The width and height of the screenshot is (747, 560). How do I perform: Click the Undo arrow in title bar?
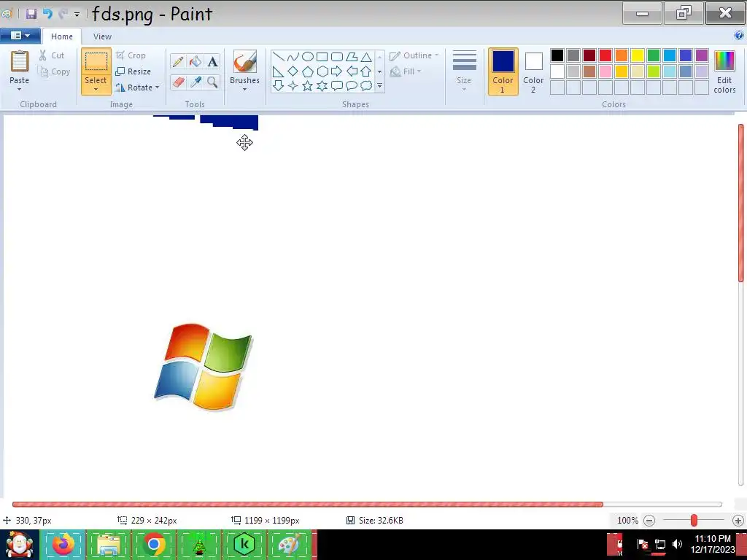coord(47,14)
